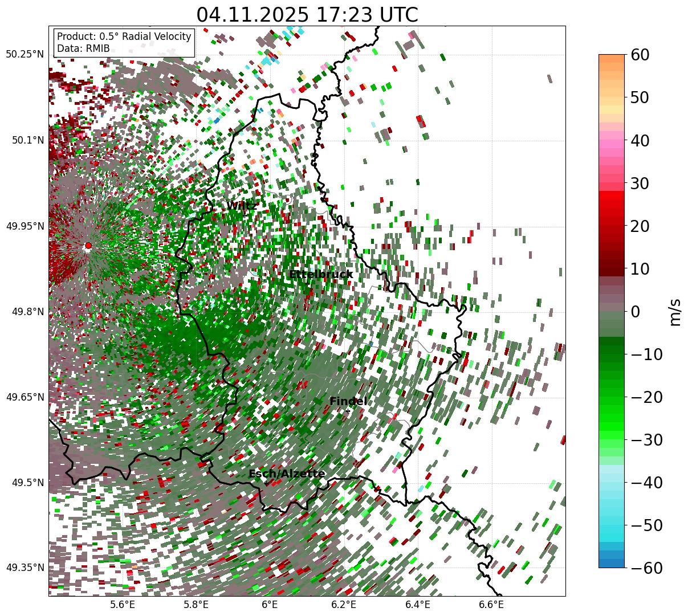Click the 50.1°N latitude tick label
The width and height of the screenshot is (688, 616).
pyautogui.click(x=27, y=140)
